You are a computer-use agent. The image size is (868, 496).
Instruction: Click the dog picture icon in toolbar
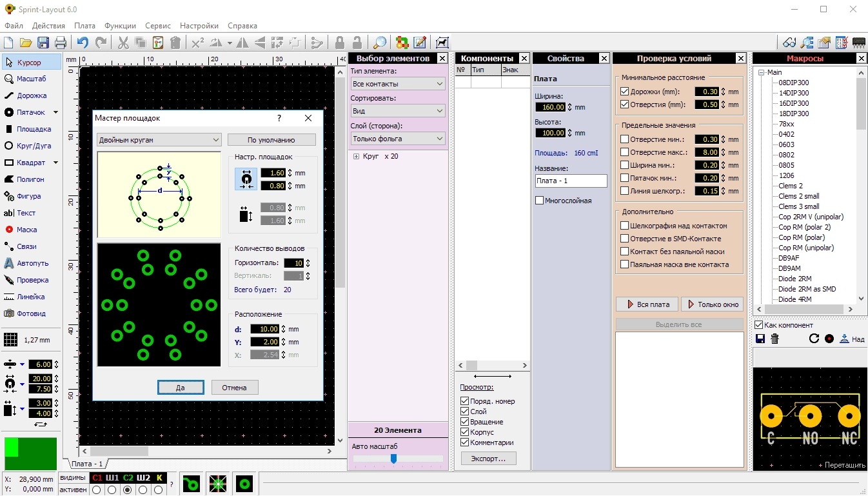pos(442,43)
